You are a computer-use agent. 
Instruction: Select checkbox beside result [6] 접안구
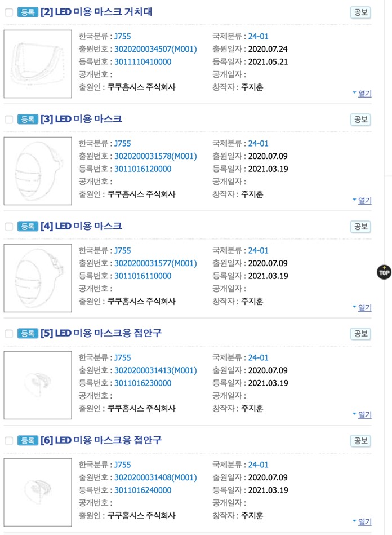click(9, 441)
